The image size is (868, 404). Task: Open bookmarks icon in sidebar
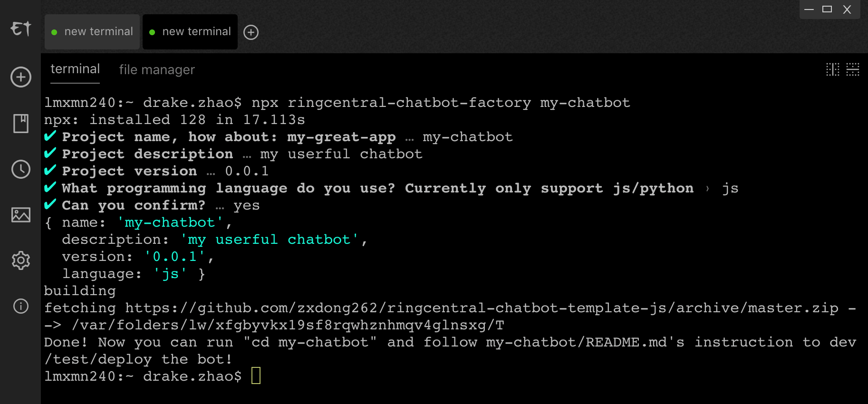click(x=21, y=123)
